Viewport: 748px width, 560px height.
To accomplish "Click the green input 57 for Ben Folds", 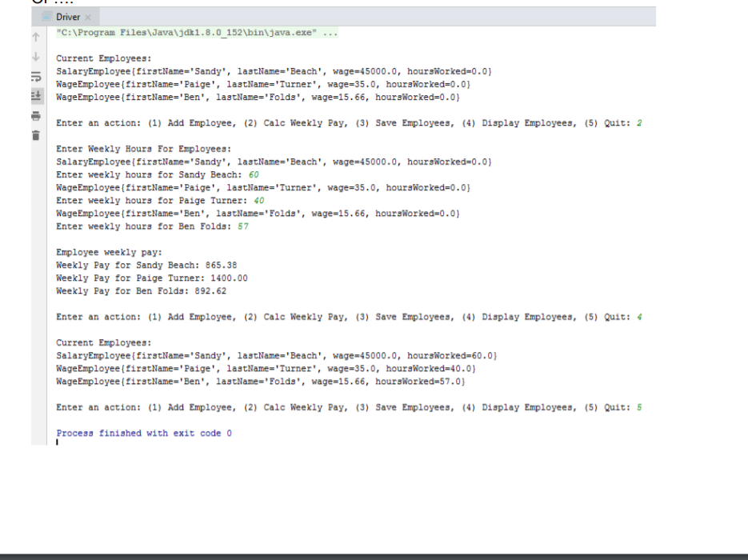I will point(243,226).
